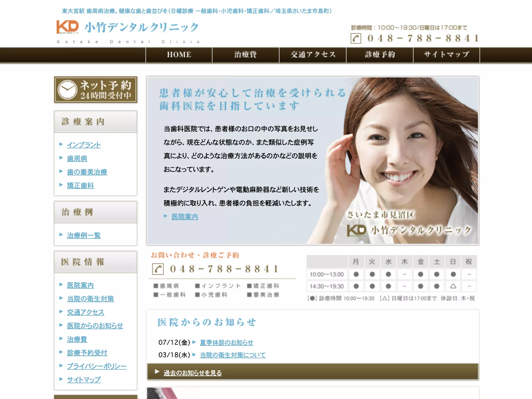The width and height of the screenshot is (532, 399).
Task: Open the sidebar 治療費 link
Action: pyautogui.click(x=77, y=339)
